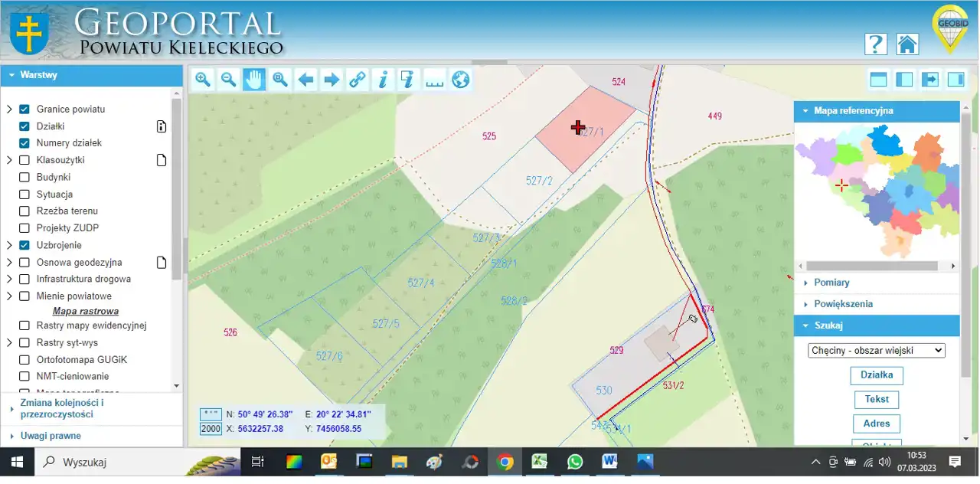Go back to previous map view arrow

[306, 79]
